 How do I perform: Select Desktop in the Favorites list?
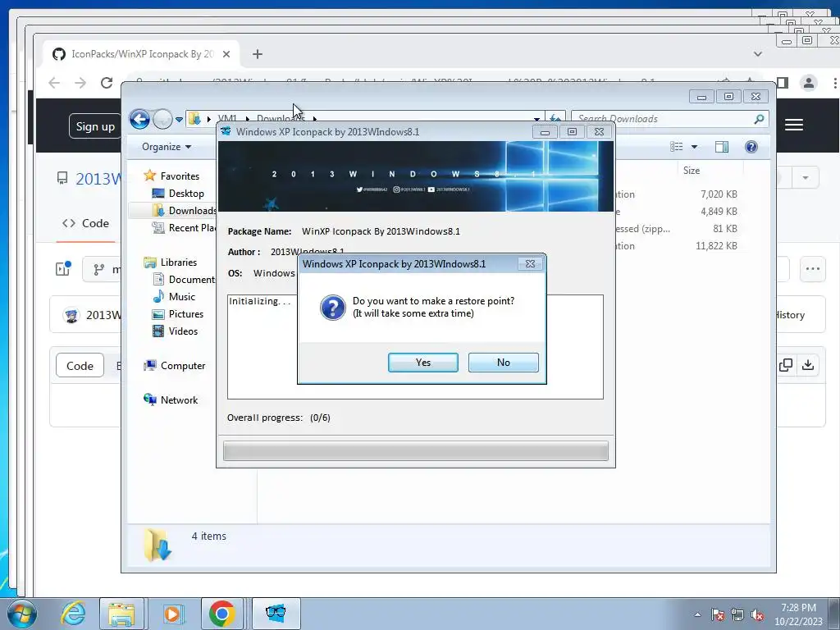[x=178, y=194]
